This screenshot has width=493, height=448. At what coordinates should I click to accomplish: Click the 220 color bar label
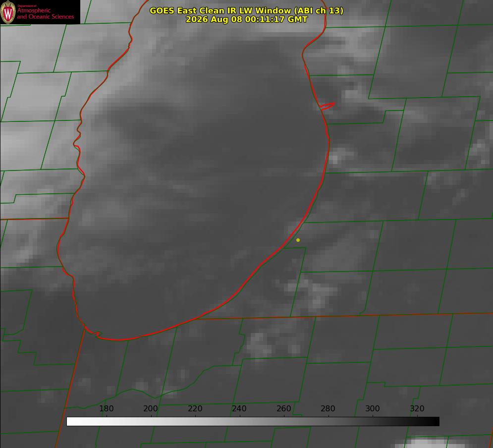pyautogui.click(x=195, y=408)
